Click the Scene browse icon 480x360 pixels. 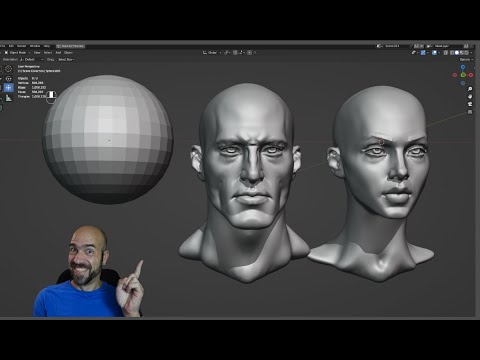point(380,46)
